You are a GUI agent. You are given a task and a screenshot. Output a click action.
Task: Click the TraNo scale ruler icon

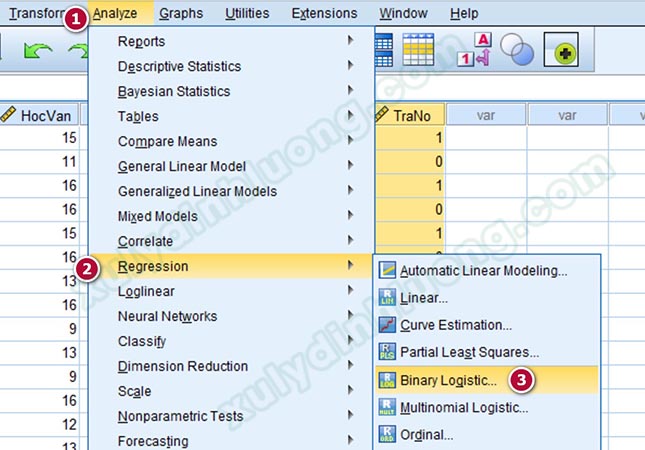(382, 114)
